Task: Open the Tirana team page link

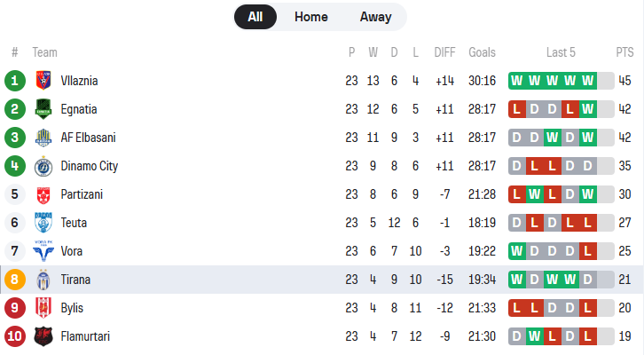Action: (75, 280)
